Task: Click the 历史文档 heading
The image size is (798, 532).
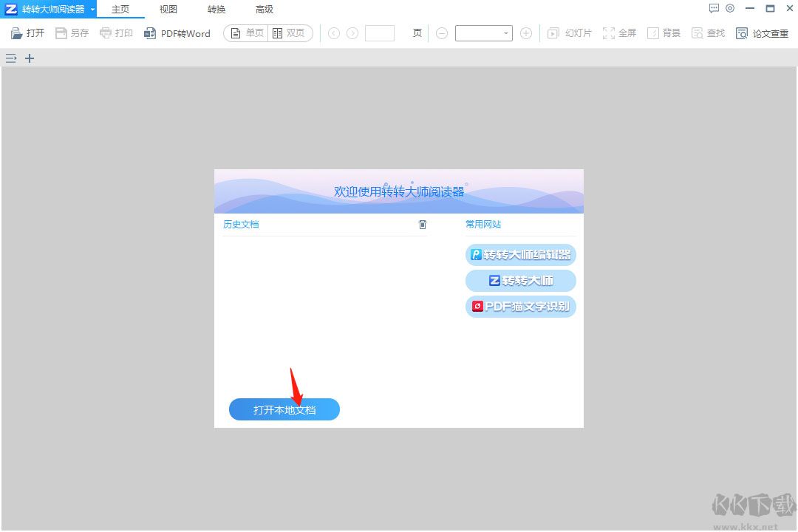Action: tap(241, 225)
